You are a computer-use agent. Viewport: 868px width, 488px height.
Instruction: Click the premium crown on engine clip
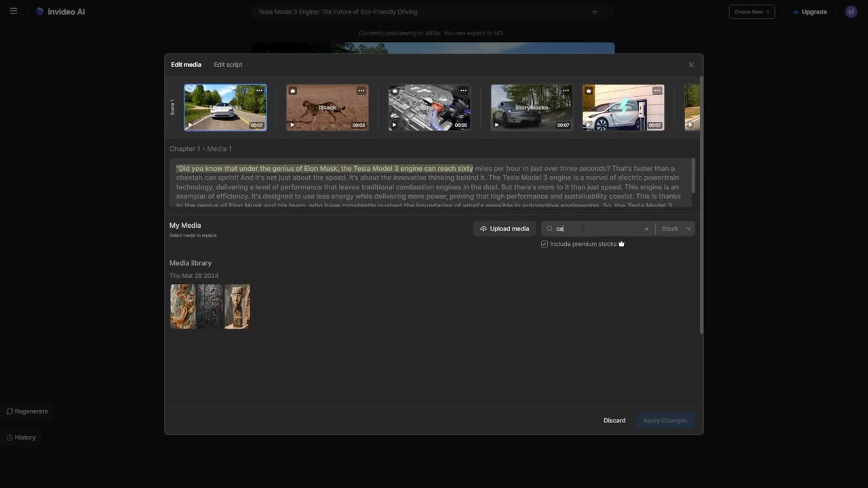[x=395, y=91]
